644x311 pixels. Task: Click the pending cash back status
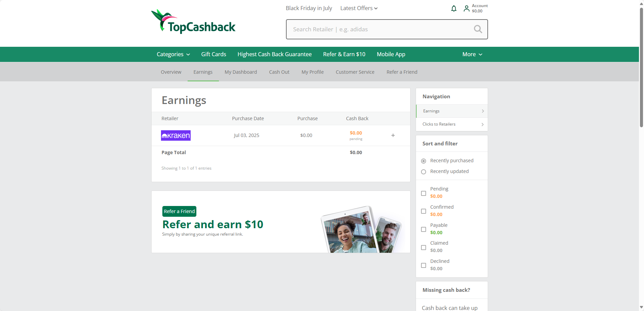pos(356,139)
